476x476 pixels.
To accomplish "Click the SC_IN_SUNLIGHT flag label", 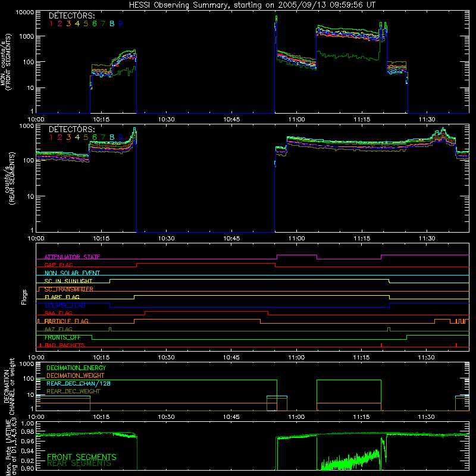I will click(x=68, y=281).
